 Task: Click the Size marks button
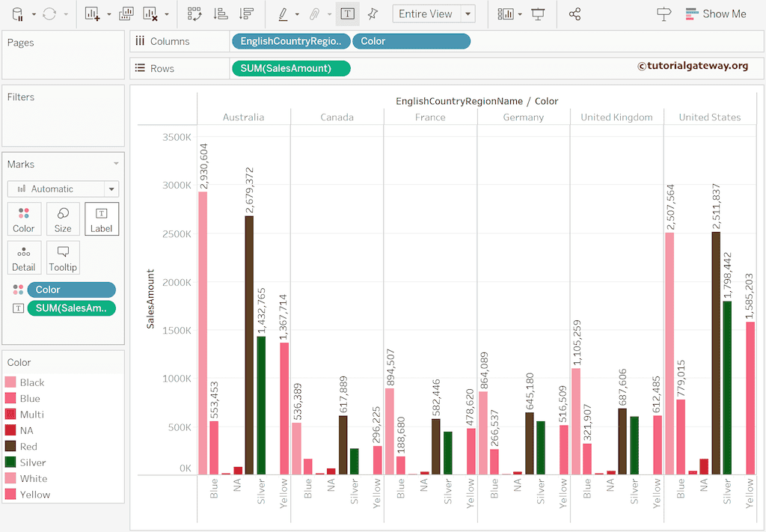63,219
